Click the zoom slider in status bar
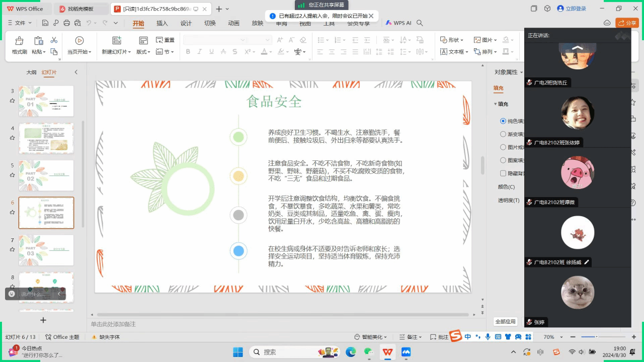Image resolution: width=644 pixels, height=362 pixels. [x=597, y=337]
